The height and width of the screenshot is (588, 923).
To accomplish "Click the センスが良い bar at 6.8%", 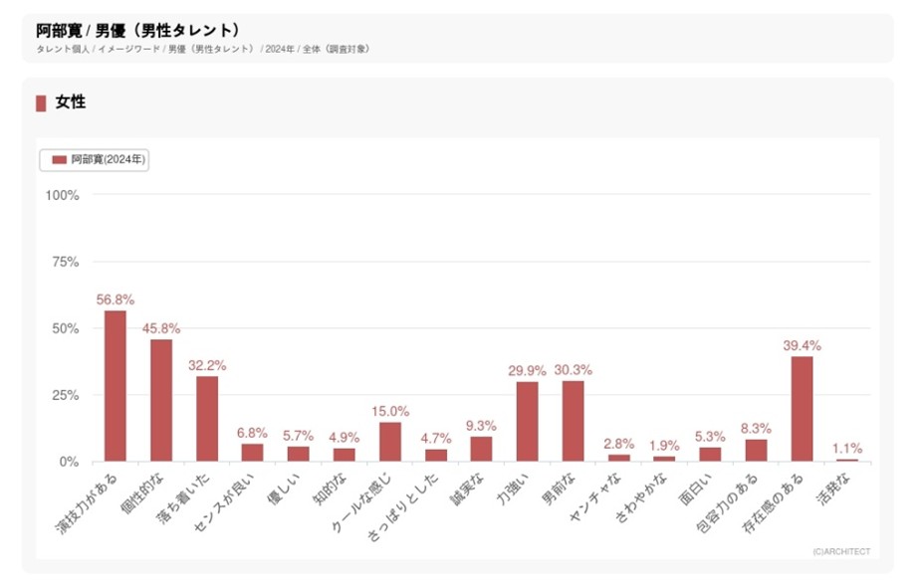I will [x=253, y=453].
